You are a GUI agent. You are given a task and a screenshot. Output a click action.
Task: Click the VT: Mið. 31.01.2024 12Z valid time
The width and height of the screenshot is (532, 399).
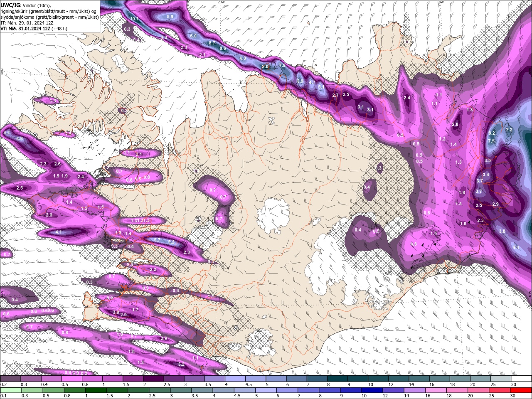[x=26, y=29]
